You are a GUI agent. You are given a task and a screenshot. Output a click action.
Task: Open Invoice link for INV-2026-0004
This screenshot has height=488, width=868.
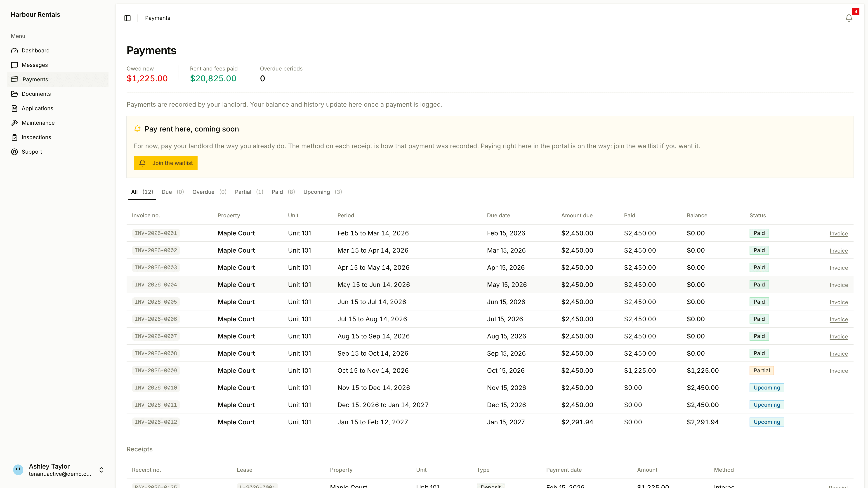pos(838,285)
